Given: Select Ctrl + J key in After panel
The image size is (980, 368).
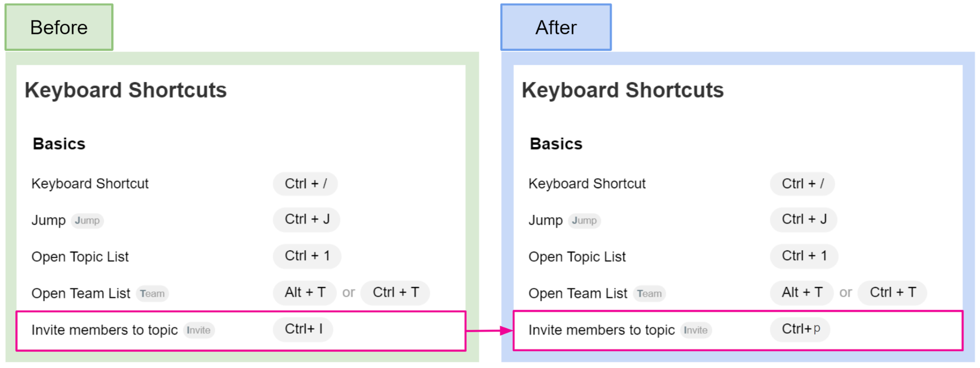Looking at the screenshot, I should point(804,219).
